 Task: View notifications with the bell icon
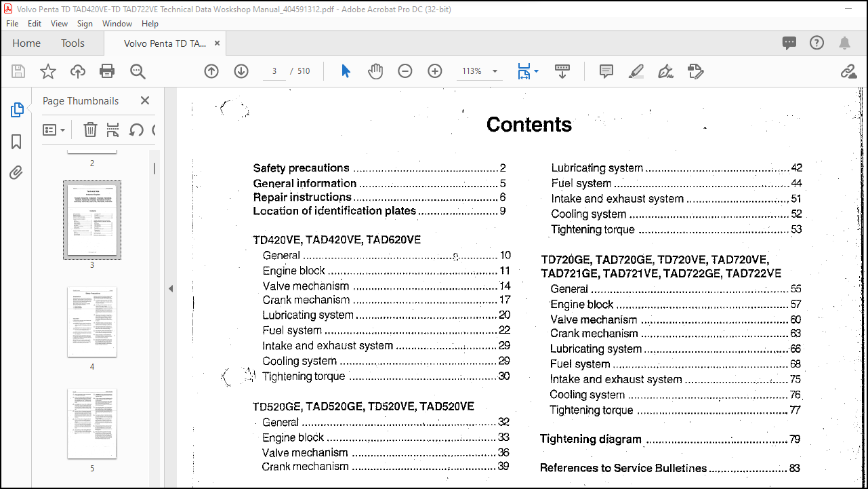844,43
